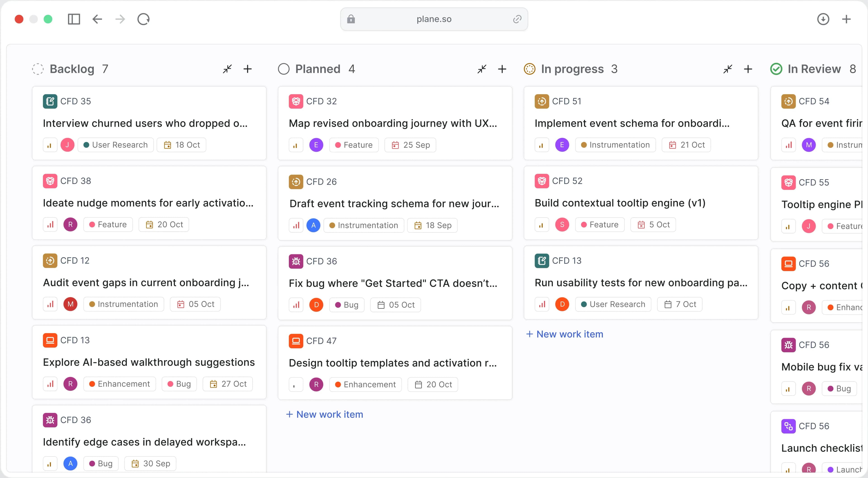The height and width of the screenshot is (478, 868).
Task: Reload the page with the refresh icon
Action: coord(143,19)
